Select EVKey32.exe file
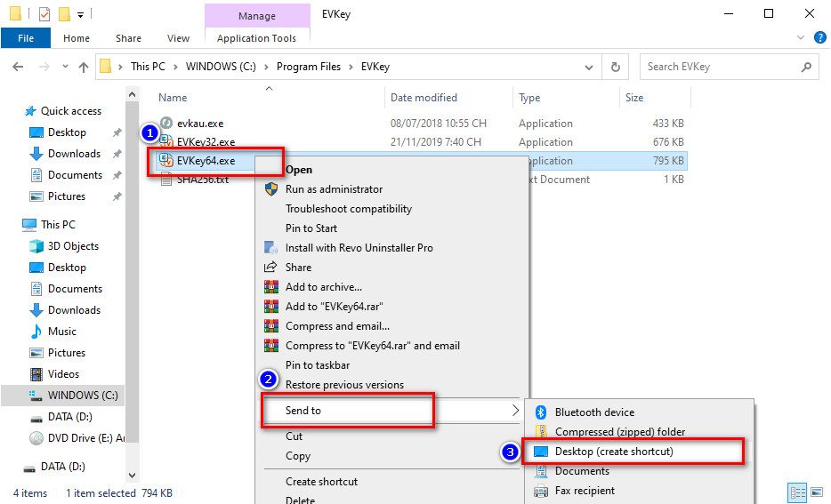 click(x=206, y=142)
